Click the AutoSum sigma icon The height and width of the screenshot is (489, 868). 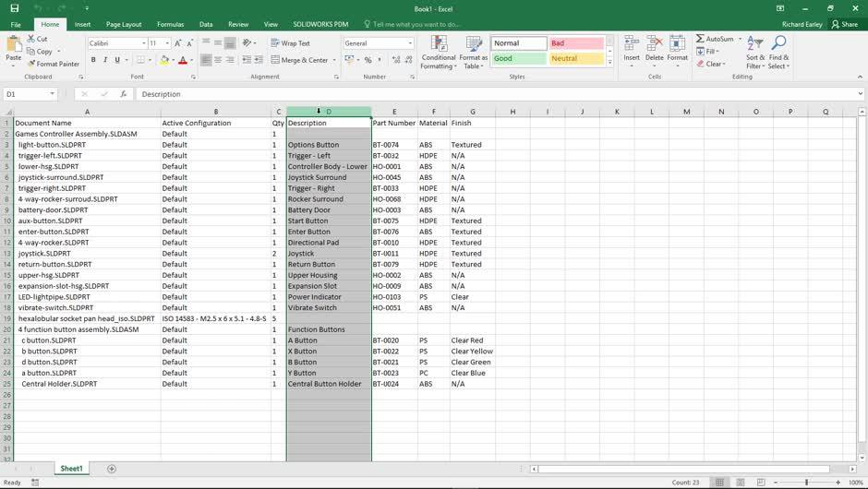[700, 39]
